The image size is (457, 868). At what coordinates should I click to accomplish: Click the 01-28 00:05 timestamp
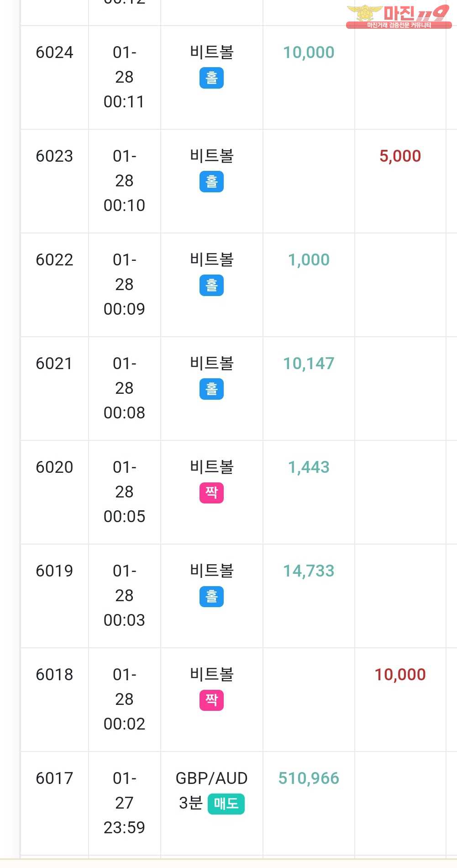(x=124, y=492)
